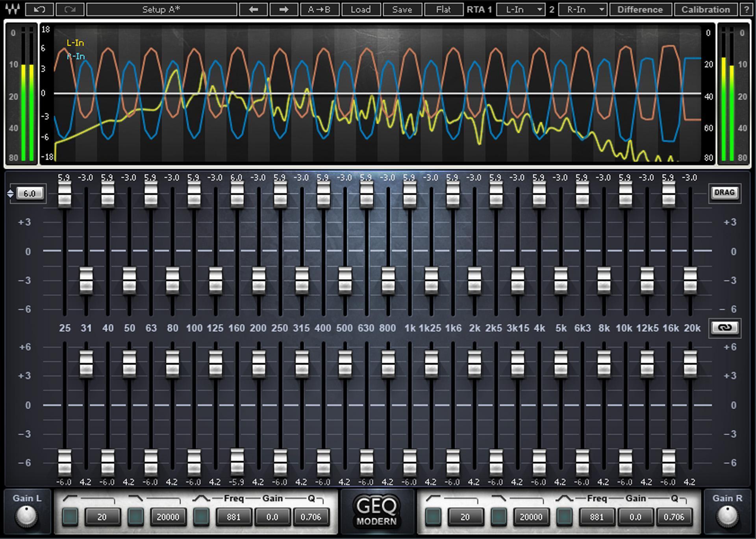
Task: Open help with the question mark icon
Action: (748, 9)
